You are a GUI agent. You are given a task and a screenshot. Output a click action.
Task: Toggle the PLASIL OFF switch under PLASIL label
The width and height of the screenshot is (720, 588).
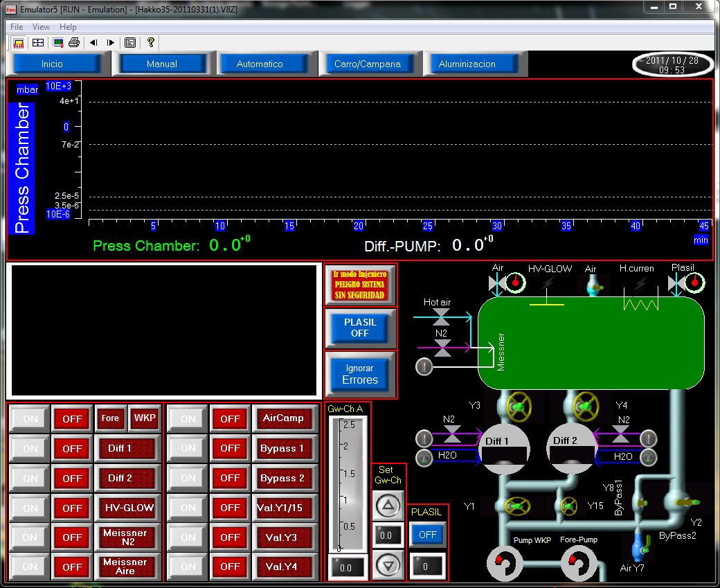click(427, 535)
